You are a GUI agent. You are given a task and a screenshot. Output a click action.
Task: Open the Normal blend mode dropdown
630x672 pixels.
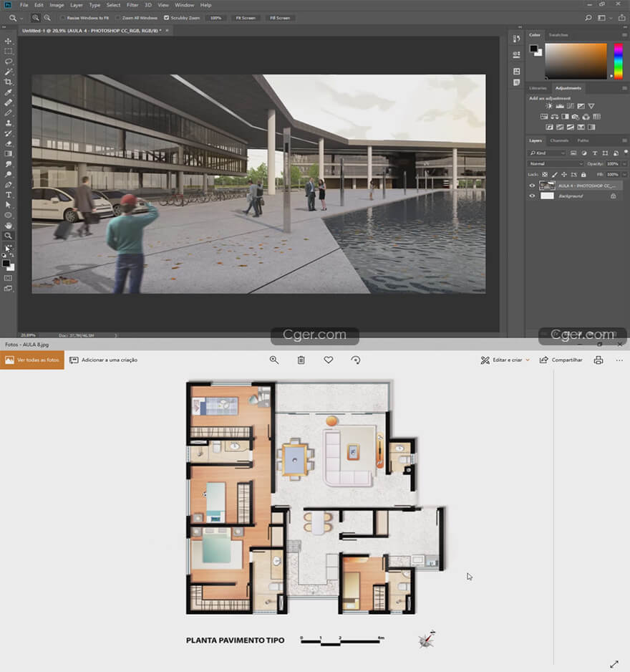click(556, 163)
